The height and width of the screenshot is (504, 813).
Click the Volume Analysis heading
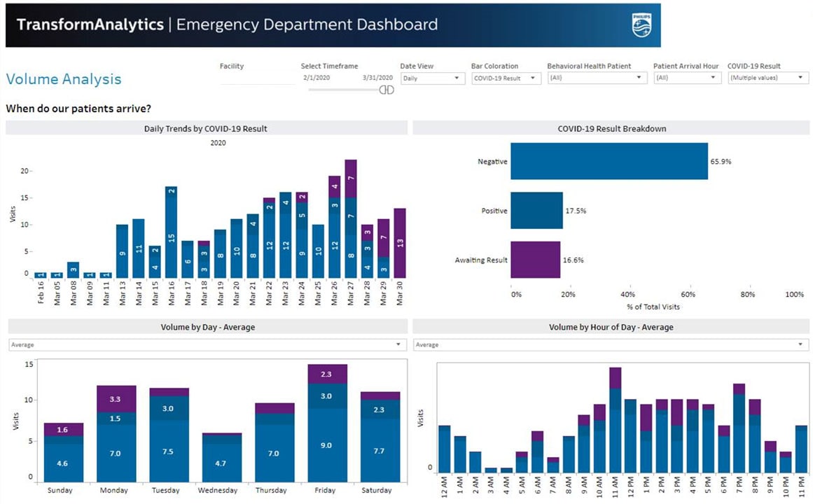63,79
